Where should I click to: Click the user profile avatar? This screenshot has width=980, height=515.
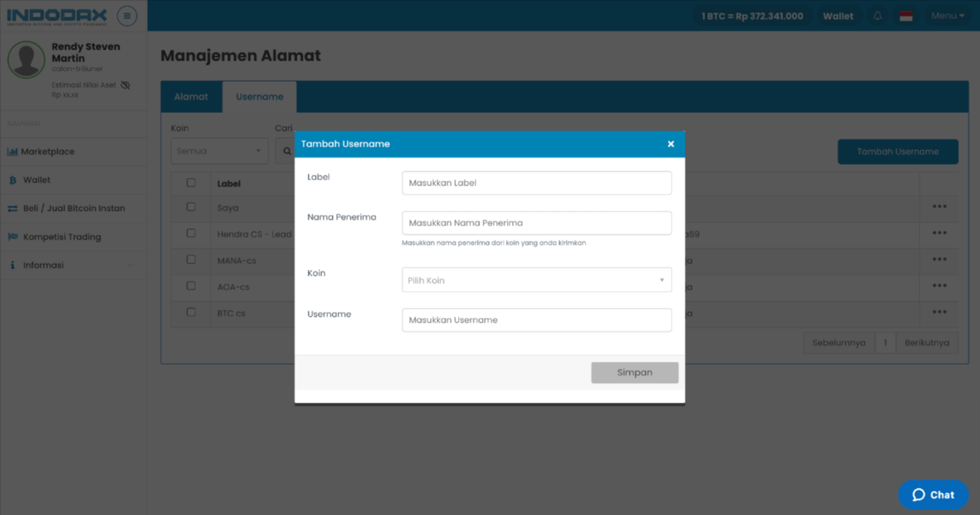pos(26,59)
